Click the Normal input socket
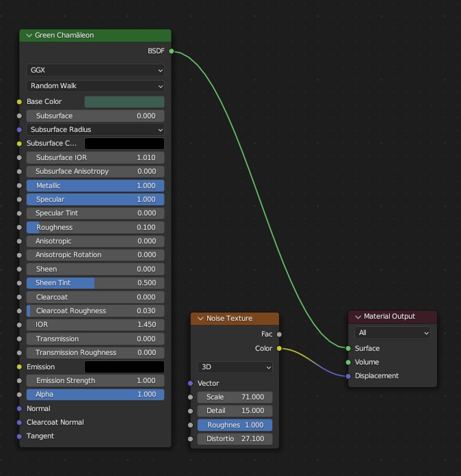Screen dimensions: 461x476 tap(19, 409)
